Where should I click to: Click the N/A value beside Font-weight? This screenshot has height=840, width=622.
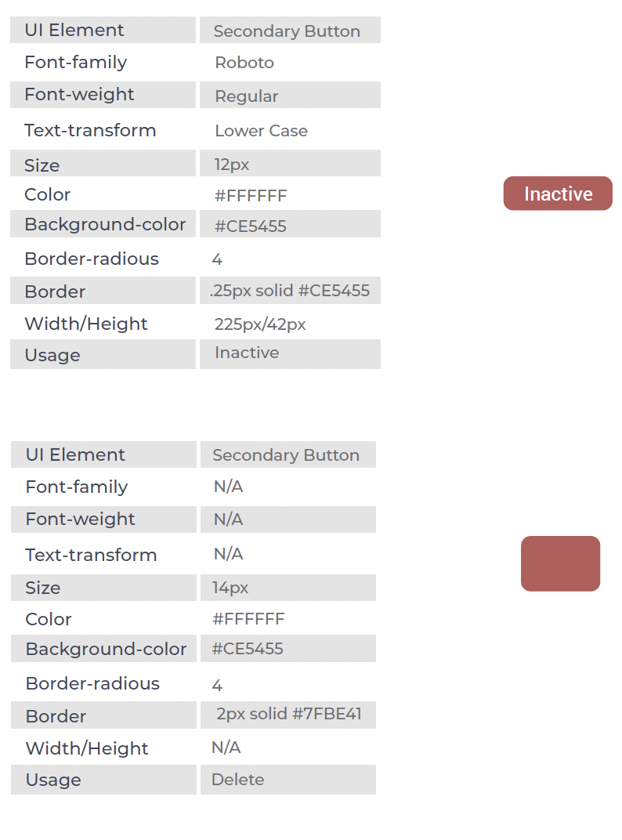pyautogui.click(x=228, y=520)
